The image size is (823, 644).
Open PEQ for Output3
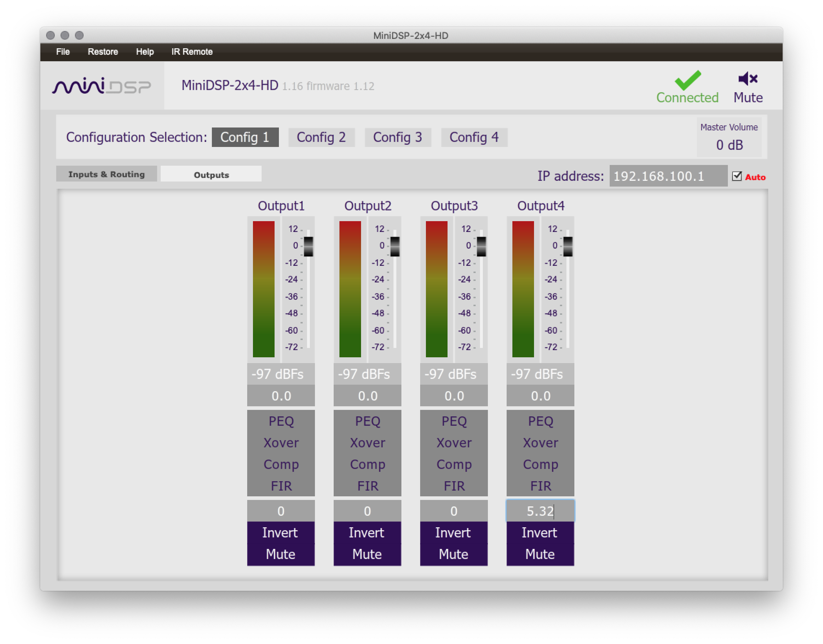click(x=454, y=421)
